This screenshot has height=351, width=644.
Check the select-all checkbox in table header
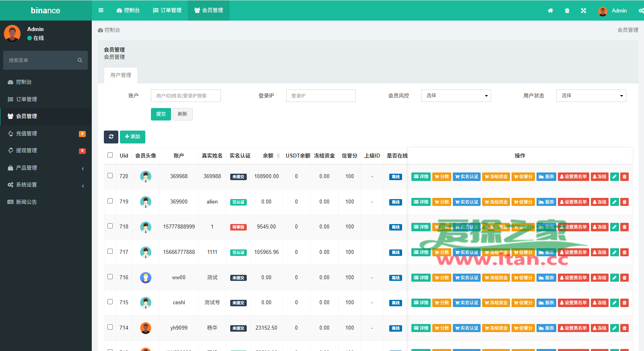pos(110,155)
